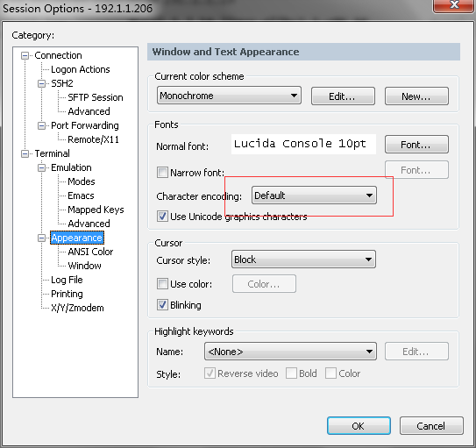The width and height of the screenshot is (476, 448).
Task: Open the Character encoding dropdown
Action: coord(314,196)
